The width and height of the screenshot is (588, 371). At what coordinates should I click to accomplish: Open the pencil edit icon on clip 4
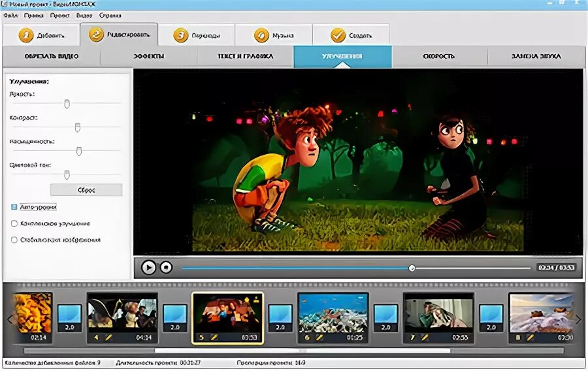coord(108,338)
